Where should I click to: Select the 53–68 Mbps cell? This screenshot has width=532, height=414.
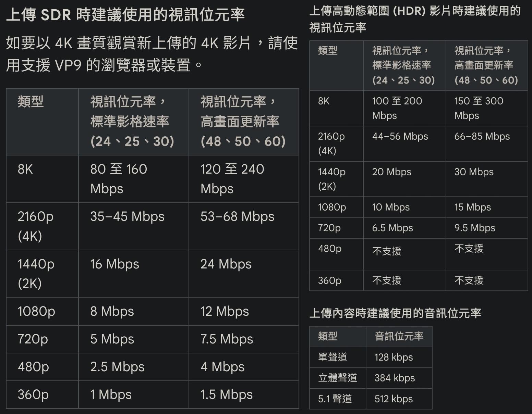(x=237, y=217)
